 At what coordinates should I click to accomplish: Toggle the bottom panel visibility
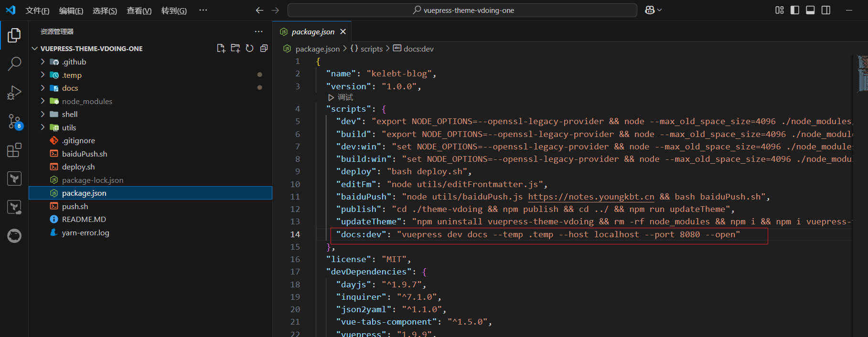(x=810, y=10)
